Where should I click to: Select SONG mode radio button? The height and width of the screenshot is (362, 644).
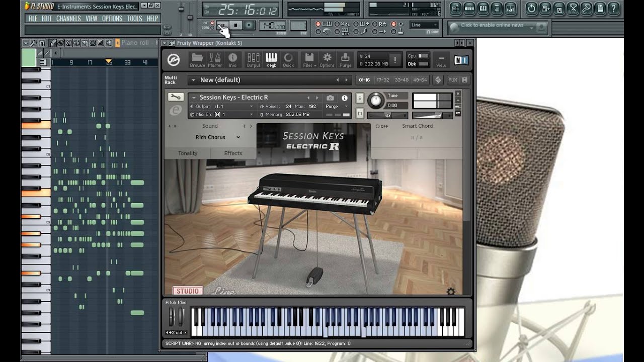pyautogui.click(x=212, y=28)
